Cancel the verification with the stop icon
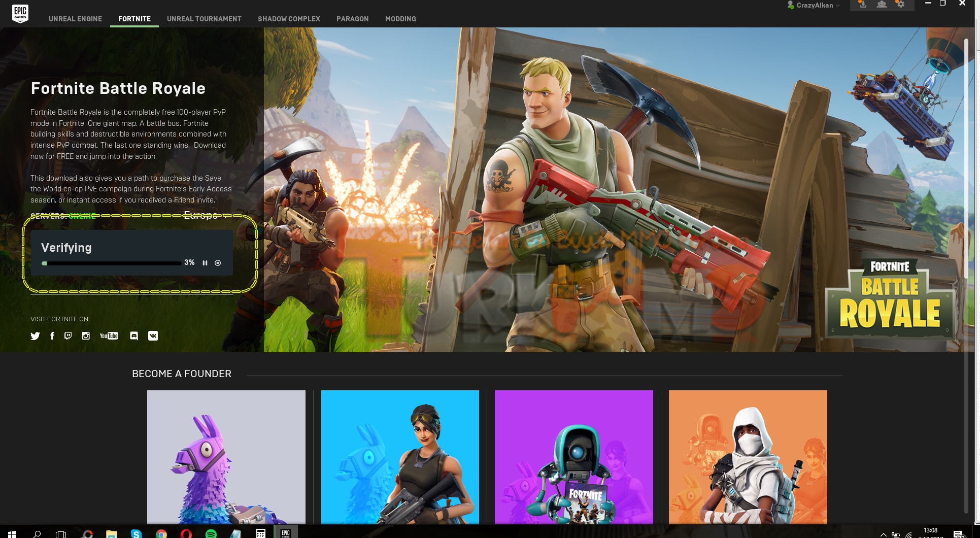Viewport: 980px width, 538px height. (x=218, y=263)
